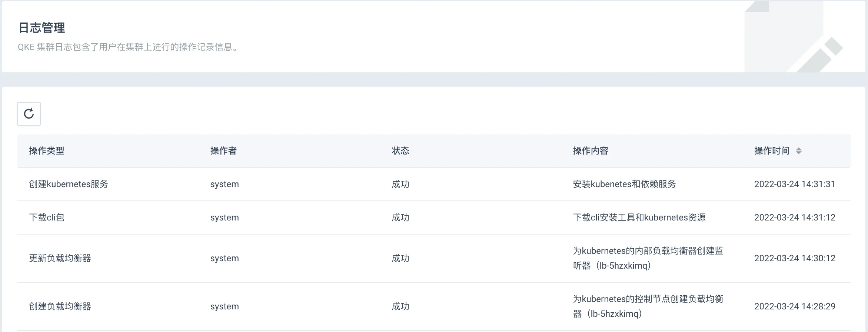Click timestamp 2022-03-24 14:28:29
This screenshot has height=332, width=868.
tap(795, 306)
